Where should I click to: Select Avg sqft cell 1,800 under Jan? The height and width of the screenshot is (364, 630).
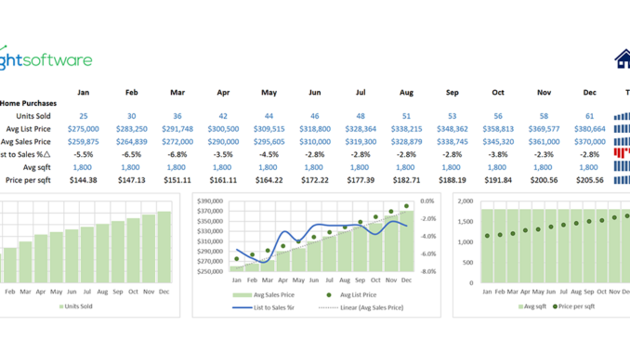point(82,167)
